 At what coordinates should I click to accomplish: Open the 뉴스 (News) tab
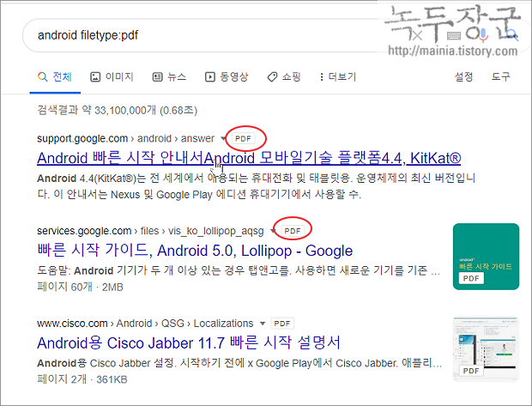pos(169,77)
